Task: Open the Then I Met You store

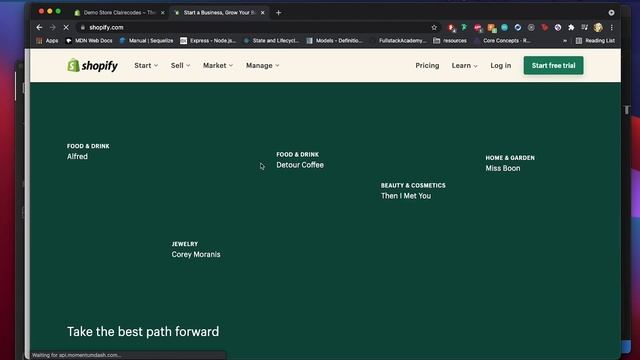Action: [406, 196]
